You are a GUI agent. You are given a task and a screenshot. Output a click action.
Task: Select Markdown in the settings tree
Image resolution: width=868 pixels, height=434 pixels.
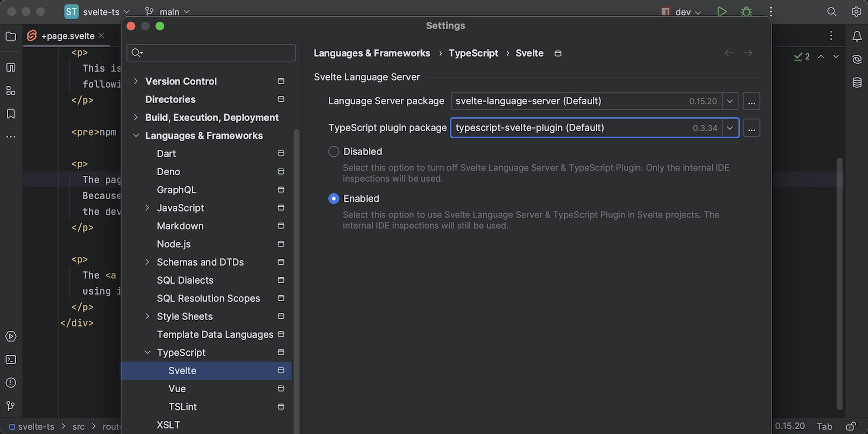coord(206,226)
